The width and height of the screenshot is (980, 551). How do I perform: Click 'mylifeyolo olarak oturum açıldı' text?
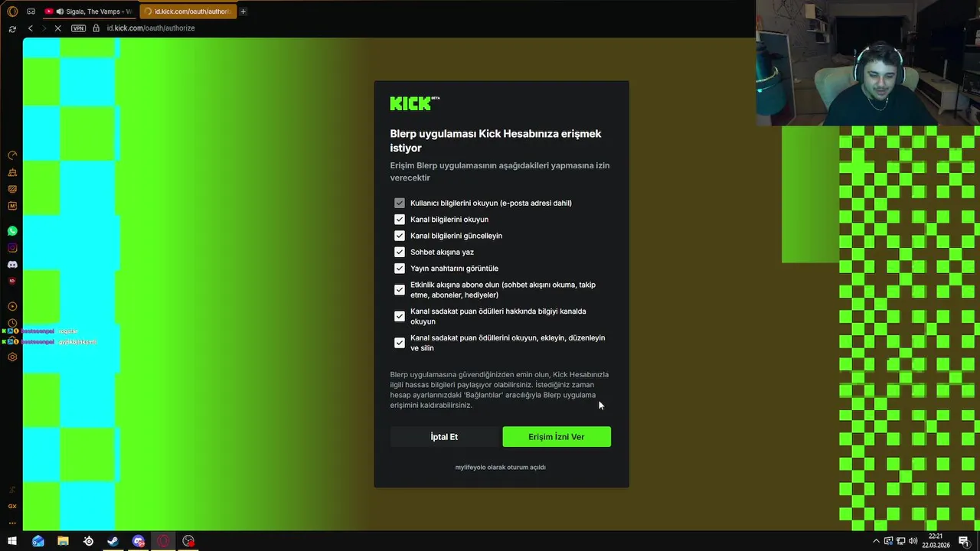(501, 467)
